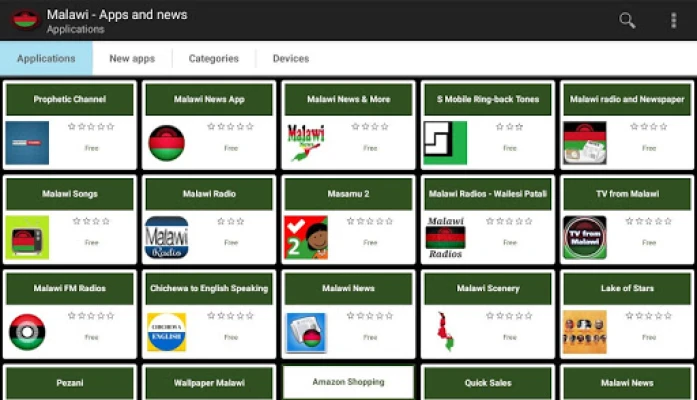The image size is (697, 400).
Task: Choose the Malawi FM Radios title
Action: tap(70, 289)
